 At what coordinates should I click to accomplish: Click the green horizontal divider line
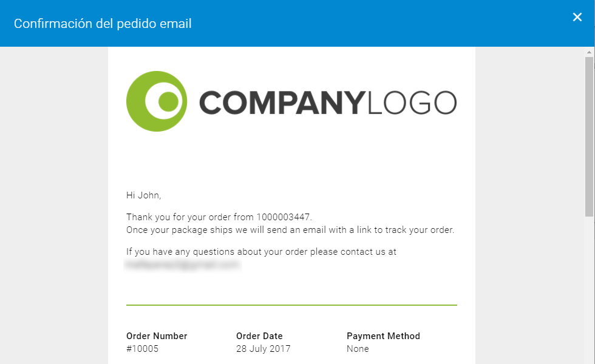pyautogui.click(x=291, y=305)
